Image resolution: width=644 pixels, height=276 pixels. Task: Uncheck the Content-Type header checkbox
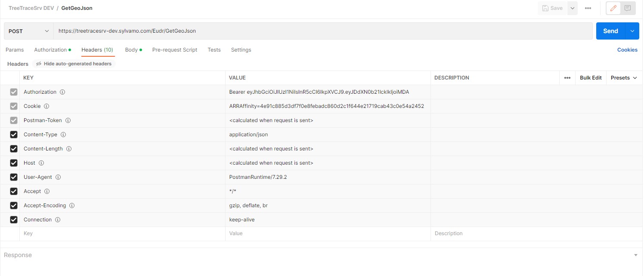tap(14, 135)
